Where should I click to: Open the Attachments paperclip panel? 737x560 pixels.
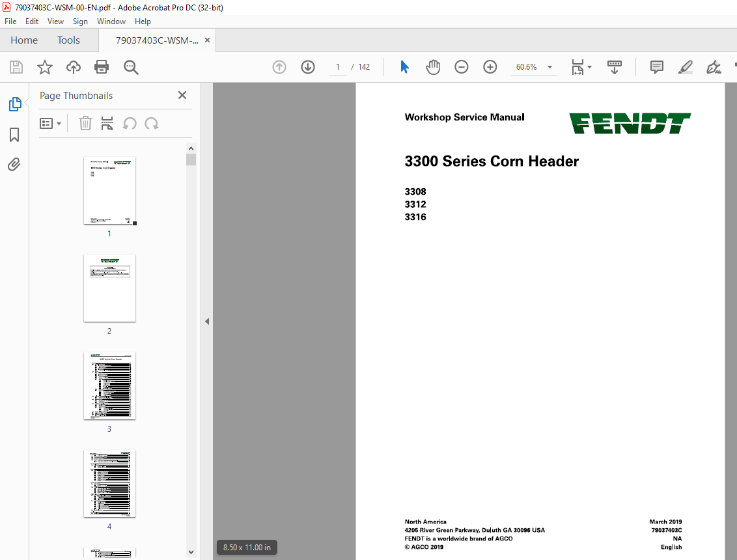point(14,165)
